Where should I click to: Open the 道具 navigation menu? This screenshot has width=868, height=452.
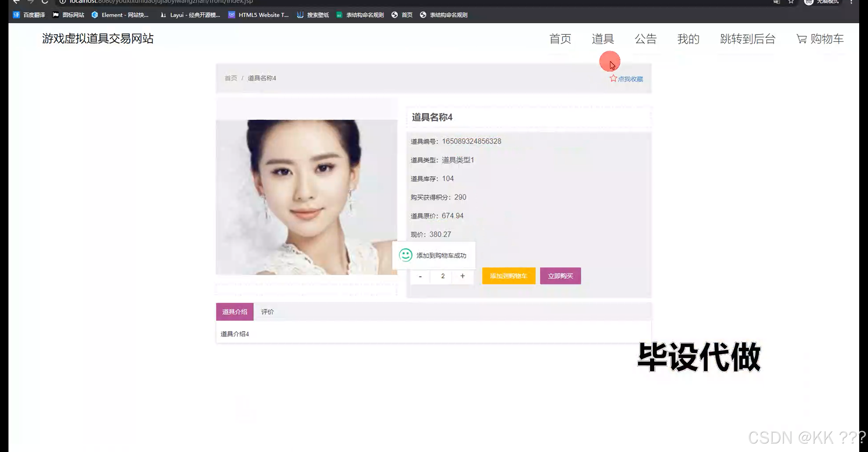click(x=603, y=39)
